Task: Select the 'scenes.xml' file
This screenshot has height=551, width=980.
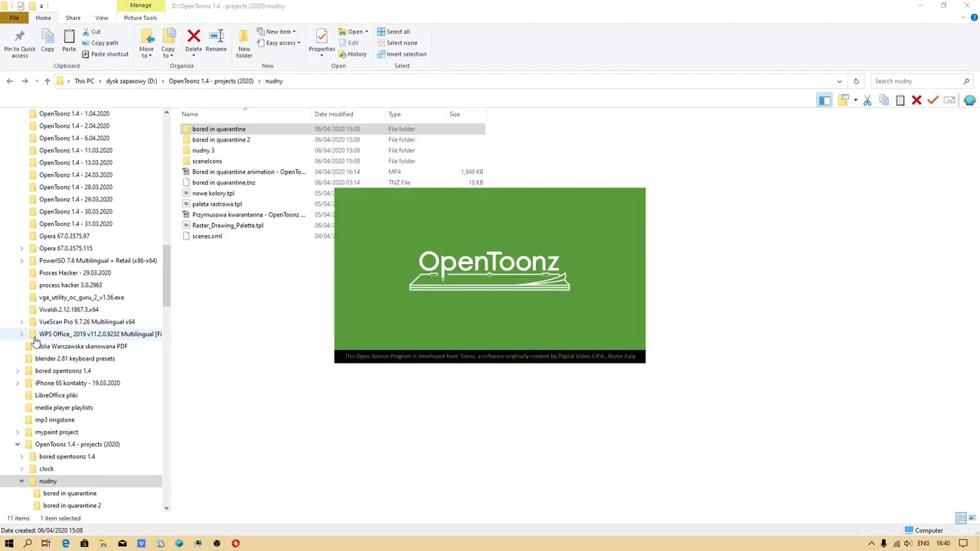Action: (207, 236)
